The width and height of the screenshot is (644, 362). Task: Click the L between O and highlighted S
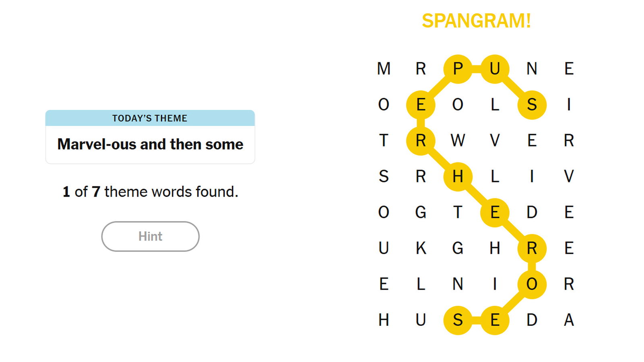point(495,105)
